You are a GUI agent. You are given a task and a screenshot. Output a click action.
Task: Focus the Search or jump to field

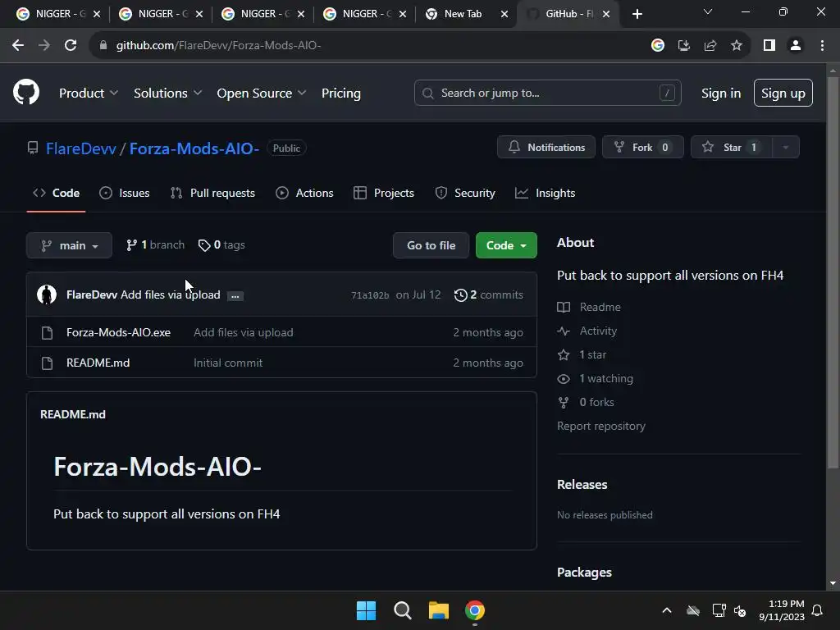click(x=547, y=93)
